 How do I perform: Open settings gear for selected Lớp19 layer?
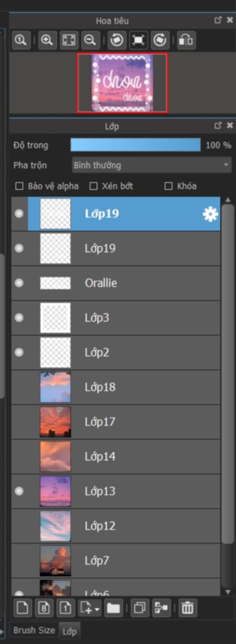click(x=210, y=214)
